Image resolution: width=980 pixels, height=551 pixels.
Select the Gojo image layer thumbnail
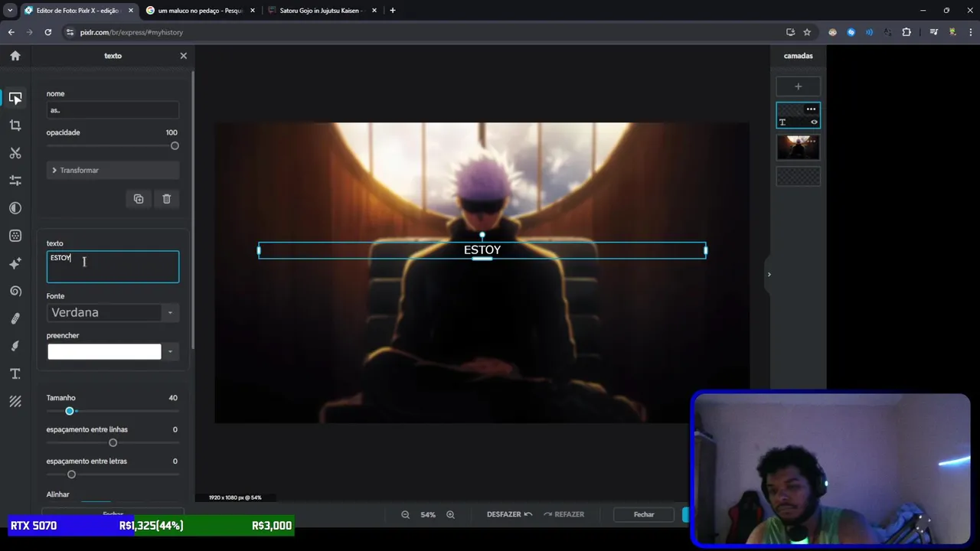(798, 147)
